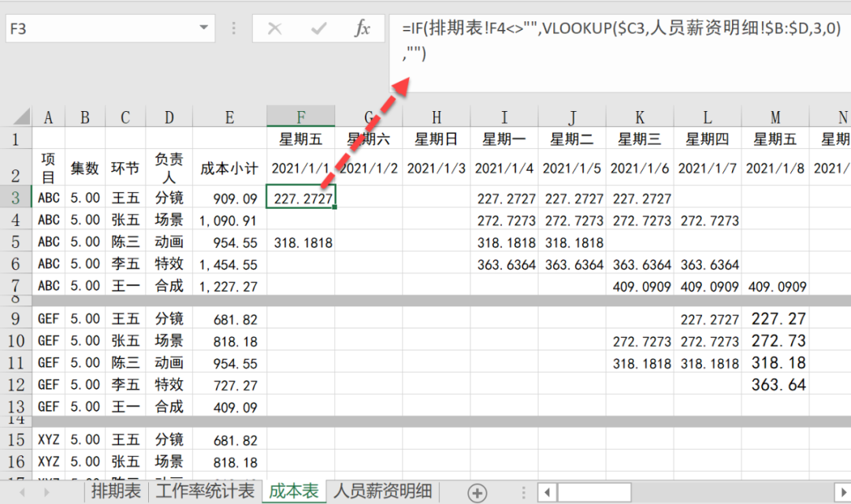The image size is (851, 504).
Task: Click 王一 in row 13
Action: (125, 406)
